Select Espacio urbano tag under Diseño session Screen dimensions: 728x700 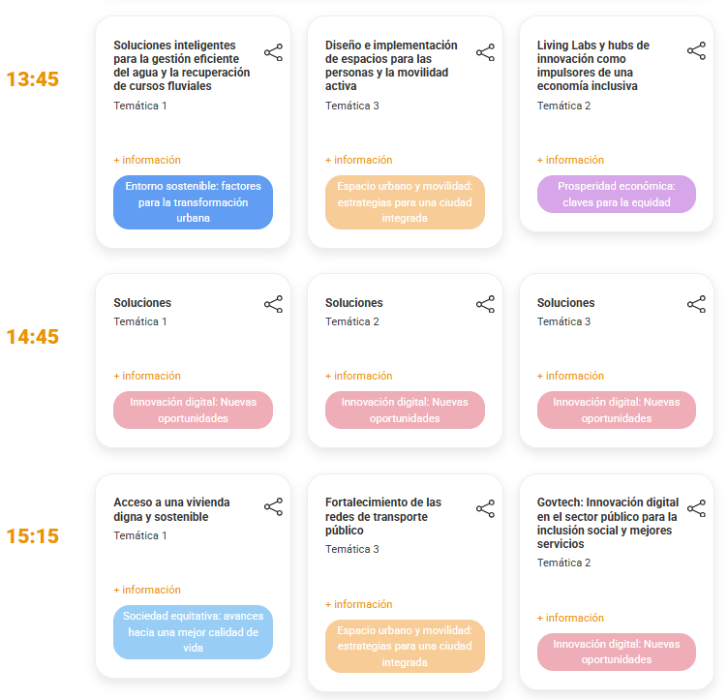pyautogui.click(x=405, y=202)
